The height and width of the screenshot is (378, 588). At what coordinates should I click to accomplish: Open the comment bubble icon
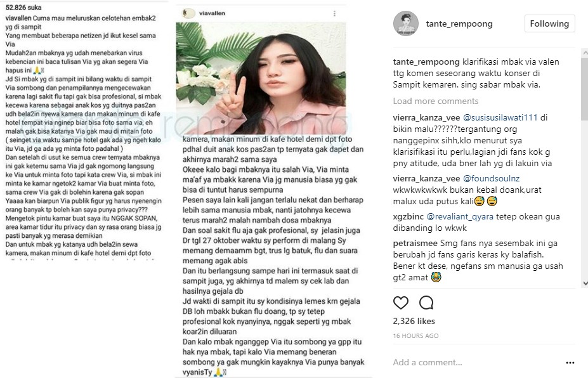click(426, 303)
